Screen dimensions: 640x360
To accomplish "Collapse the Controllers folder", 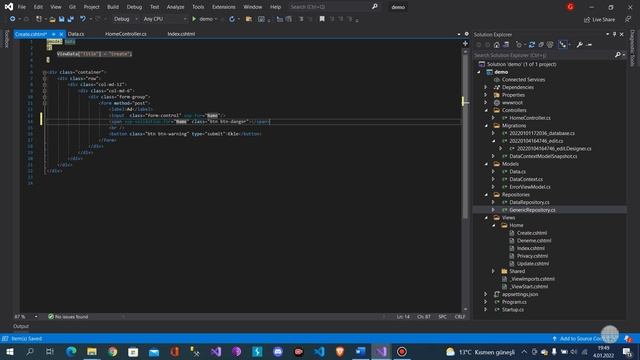I will click(486, 110).
